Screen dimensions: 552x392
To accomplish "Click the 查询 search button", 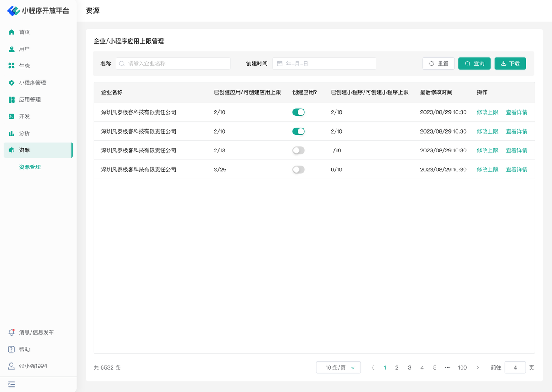I will click(474, 64).
